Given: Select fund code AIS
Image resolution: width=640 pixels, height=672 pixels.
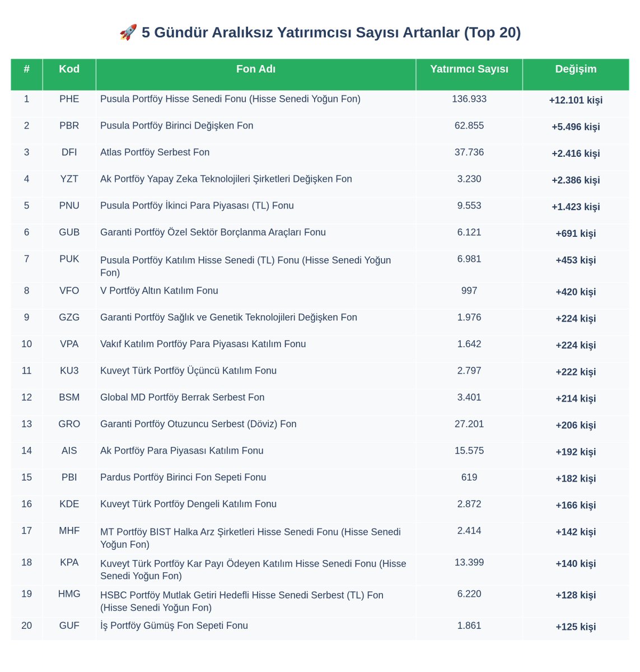Looking at the screenshot, I should pyautogui.click(x=69, y=451).
